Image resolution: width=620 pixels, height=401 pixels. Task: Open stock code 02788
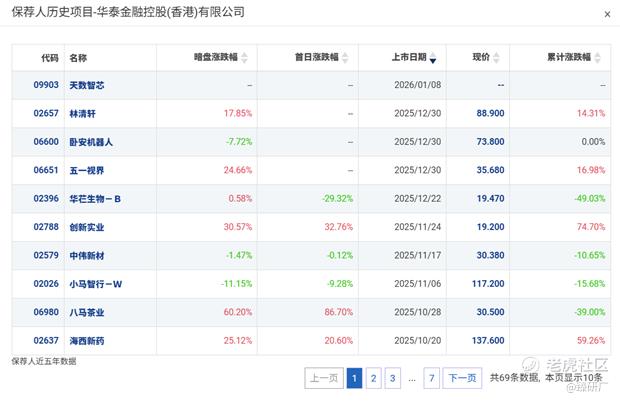click(46, 227)
